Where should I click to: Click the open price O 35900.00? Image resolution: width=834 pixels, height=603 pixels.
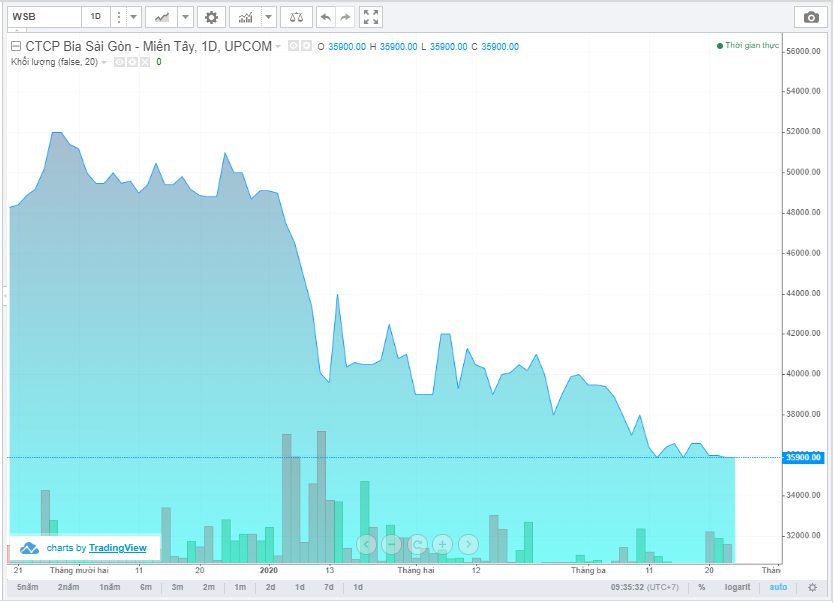341,47
